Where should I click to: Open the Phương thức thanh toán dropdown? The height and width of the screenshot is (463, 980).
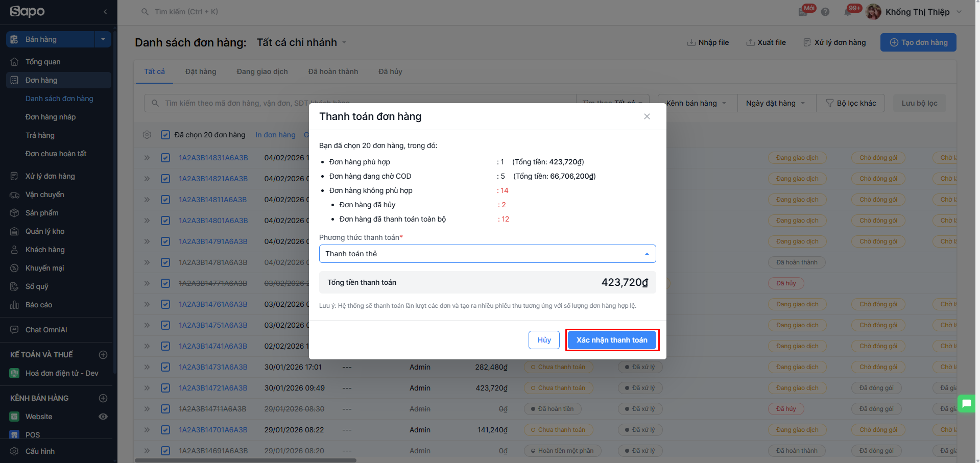click(487, 254)
